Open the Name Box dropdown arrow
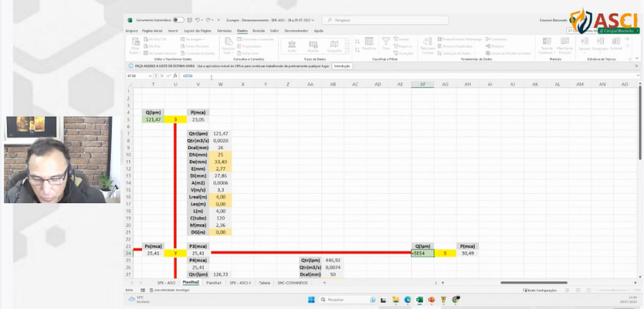Viewport: 644px width, 309px height. 150,76
